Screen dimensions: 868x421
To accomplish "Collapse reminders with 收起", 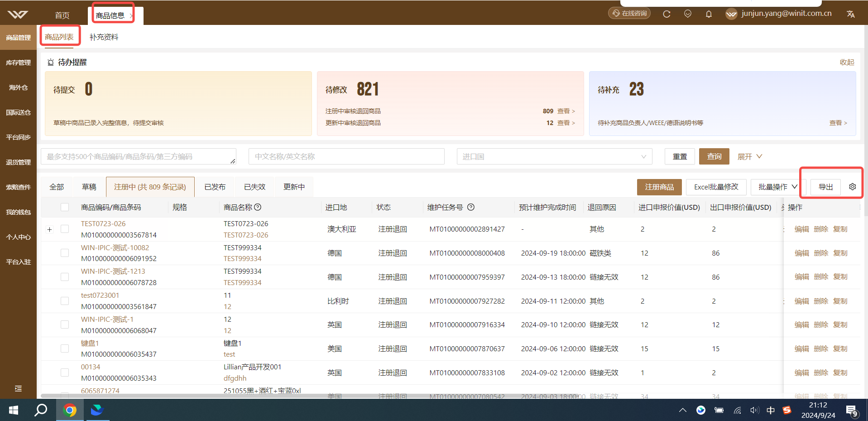I will [847, 62].
